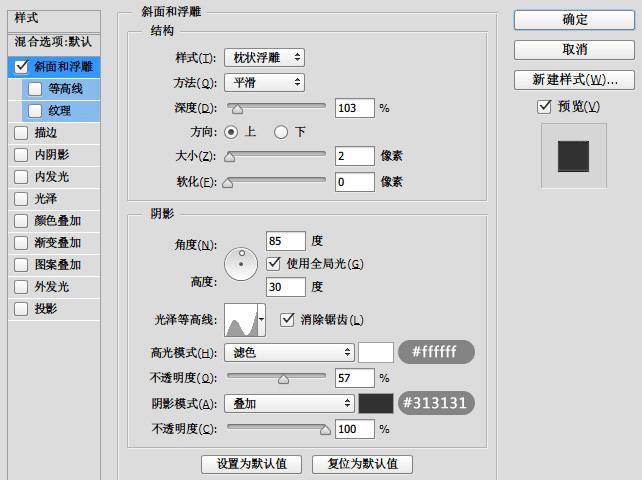
Task: Select the 内阴影 label in the styles list
Action: (52, 155)
